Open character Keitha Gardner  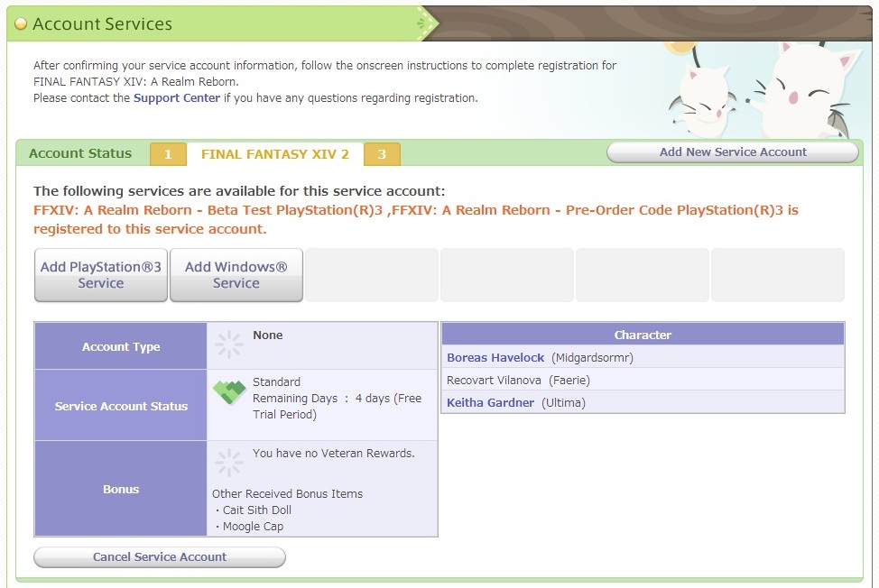pos(491,402)
